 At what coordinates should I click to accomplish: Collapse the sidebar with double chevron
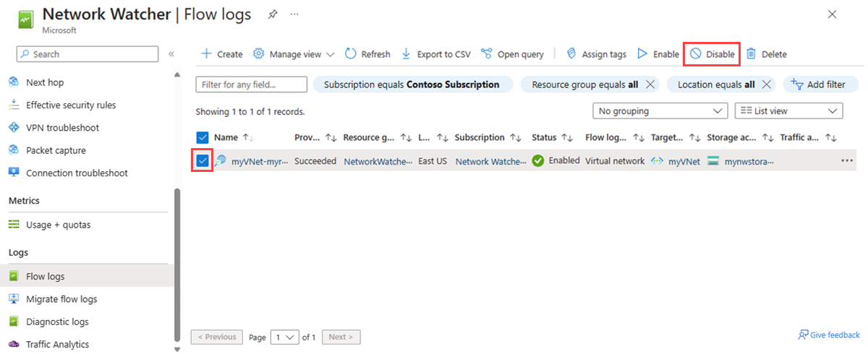(x=171, y=54)
